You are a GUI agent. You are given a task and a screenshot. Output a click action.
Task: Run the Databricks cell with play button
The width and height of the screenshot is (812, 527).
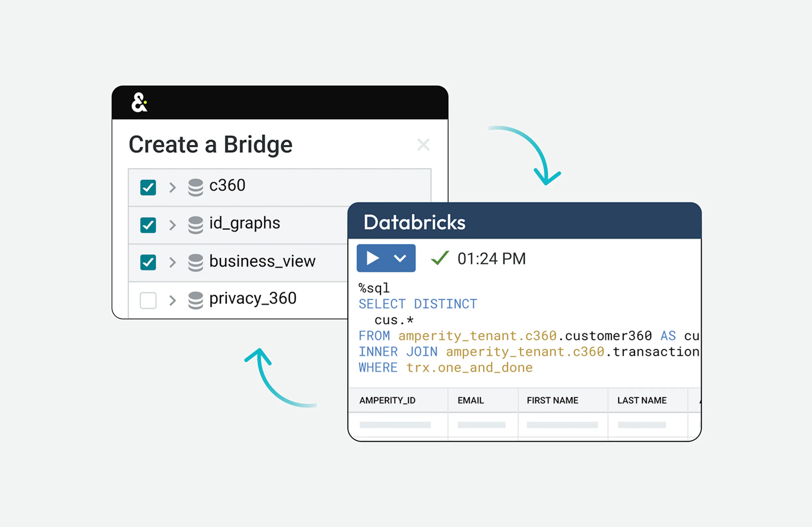(373, 258)
